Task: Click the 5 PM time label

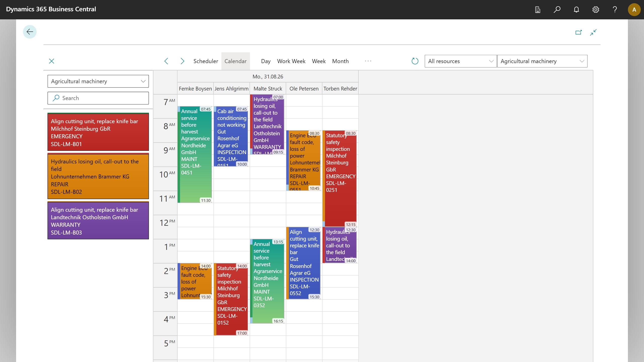Action: click(169, 343)
